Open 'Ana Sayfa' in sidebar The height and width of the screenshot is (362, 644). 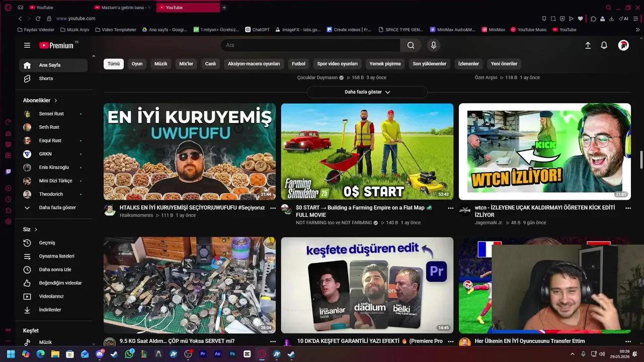(53, 65)
